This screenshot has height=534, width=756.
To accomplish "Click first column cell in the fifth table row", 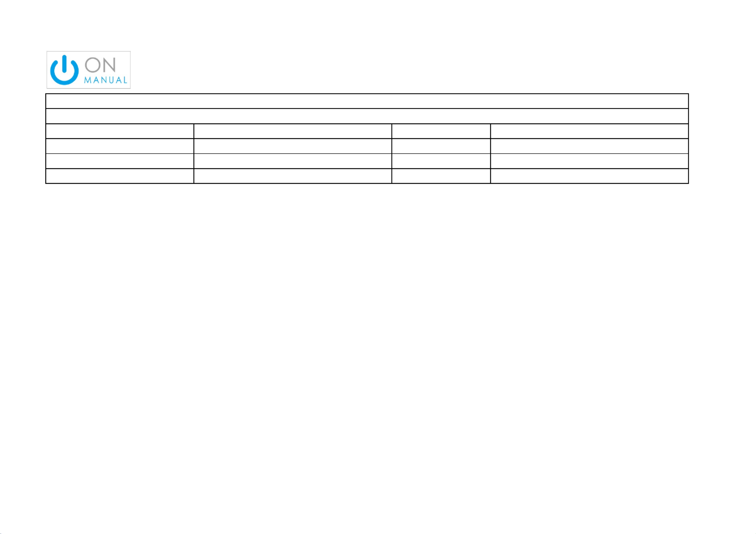I will pyautogui.click(x=120, y=161).
